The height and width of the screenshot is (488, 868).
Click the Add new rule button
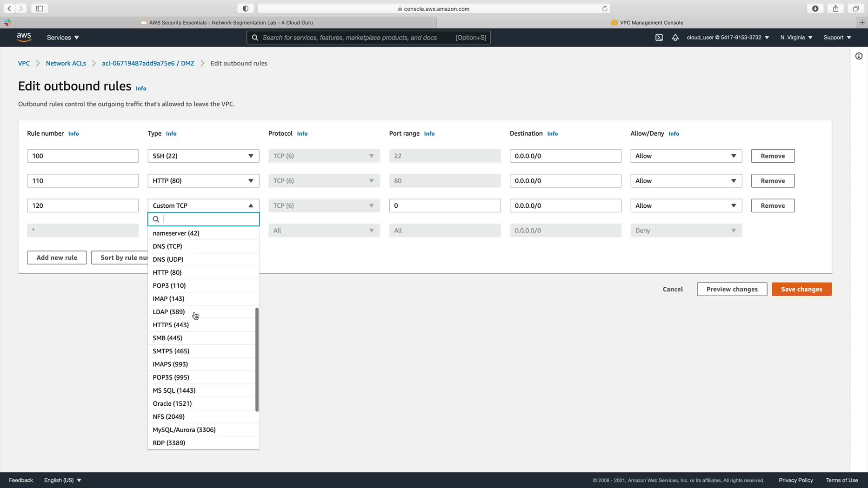tap(57, 257)
